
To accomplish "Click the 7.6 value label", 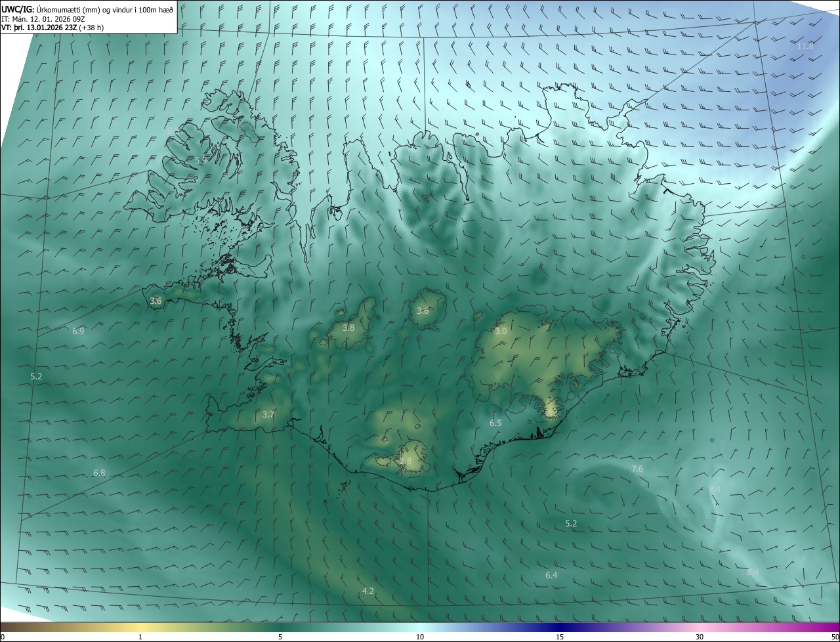I will pos(637,469).
